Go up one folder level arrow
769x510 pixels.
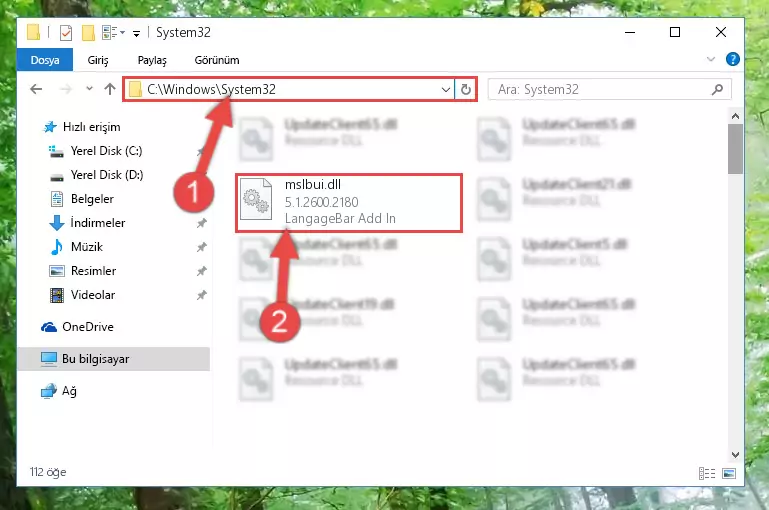tap(110, 89)
